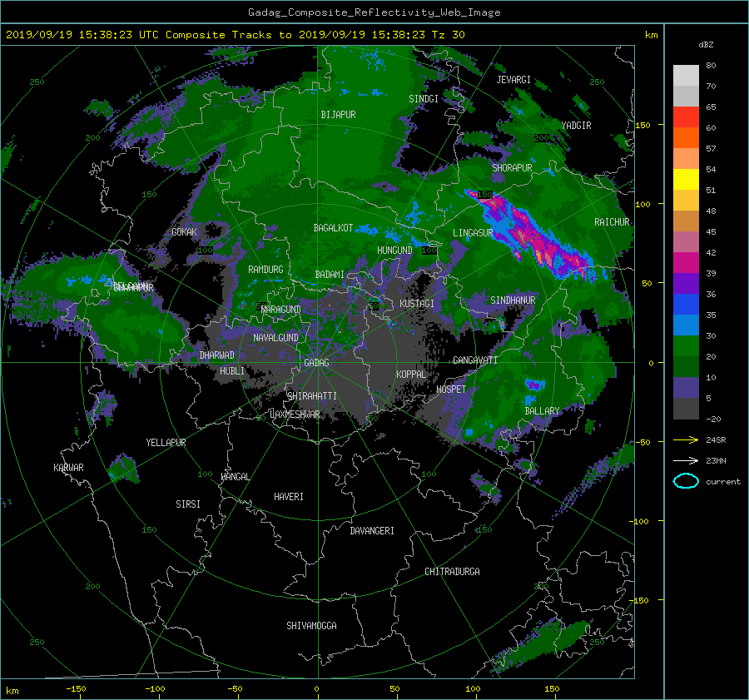Image resolution: width=749 pixels, height=700 pixels.
Task: Click the RAICHUR city label
Action: click(x=612, y=222)
